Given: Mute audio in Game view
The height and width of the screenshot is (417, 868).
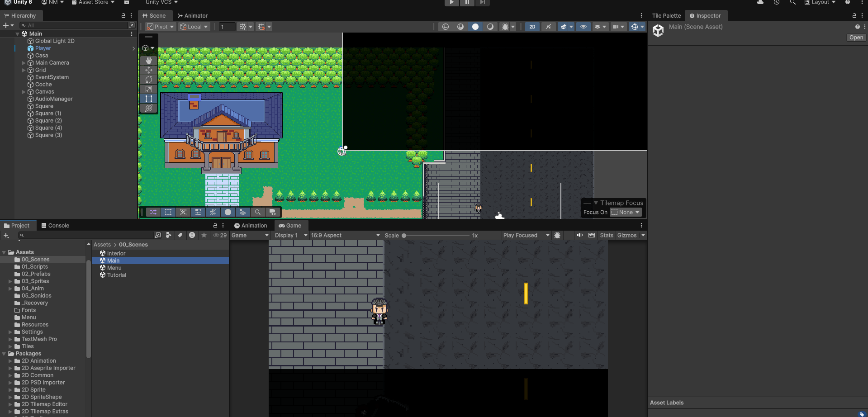Looking at the screenshot, I should coord(579,235).
